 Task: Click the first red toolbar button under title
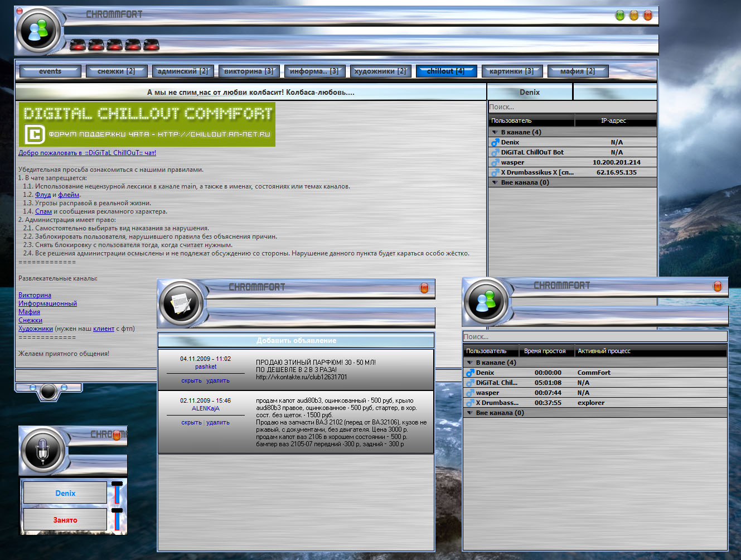click(78, 45)
